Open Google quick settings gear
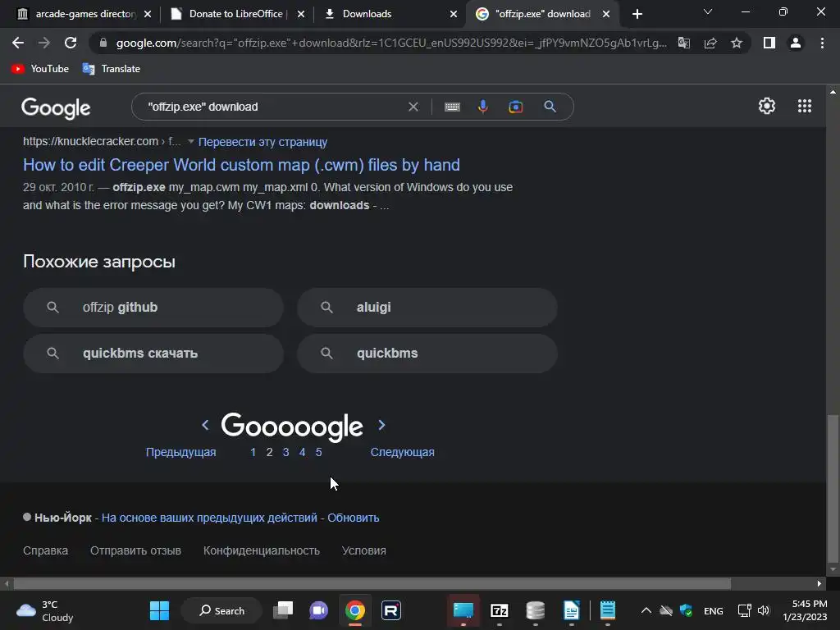Image resolution: width=840 pixels, height=630 pixels. (x=767, y=106)
